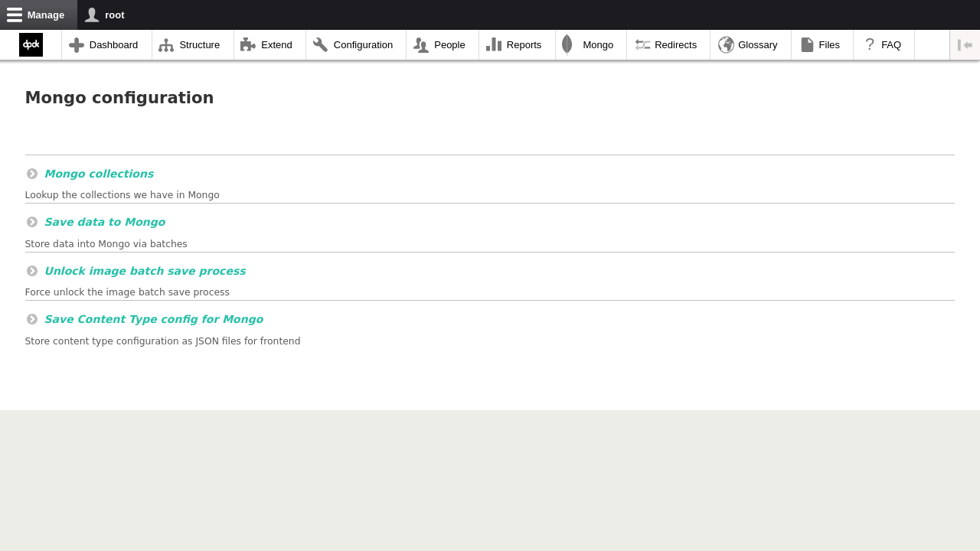Open the Files document icon
Screen dimensions: 980x551
(807, 45)
